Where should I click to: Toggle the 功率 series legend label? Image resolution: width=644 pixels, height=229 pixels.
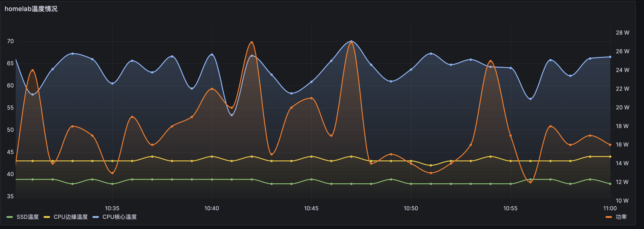coord(621,217)
